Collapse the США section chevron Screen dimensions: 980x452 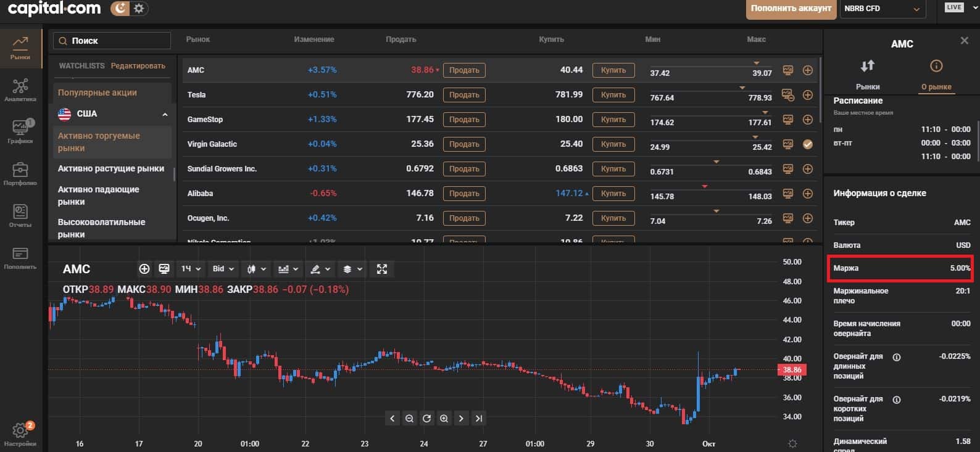tap(165, 114)
